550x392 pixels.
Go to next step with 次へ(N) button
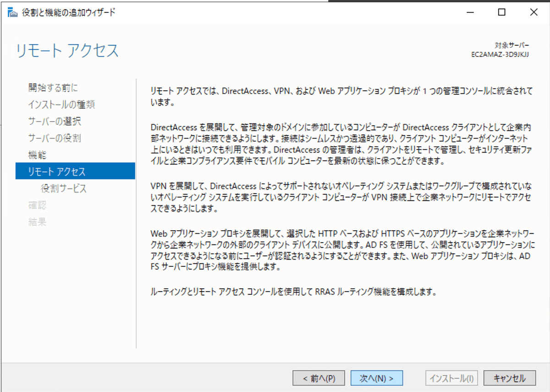point(377,378)
